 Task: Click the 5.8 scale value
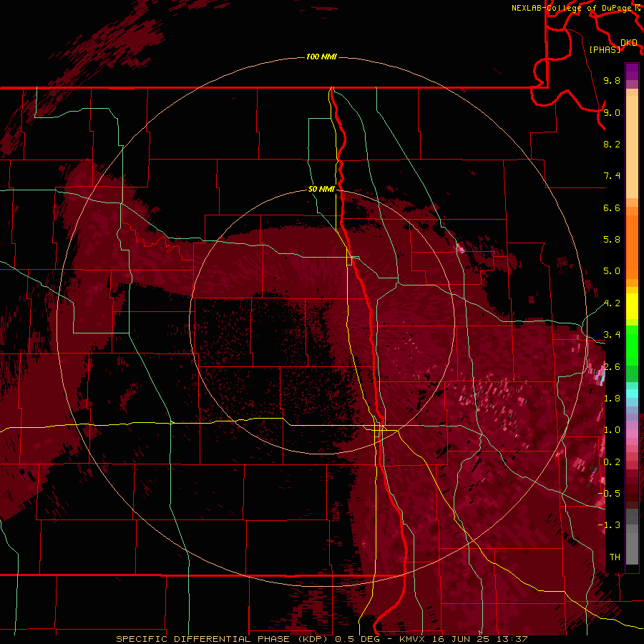(612, 240)
